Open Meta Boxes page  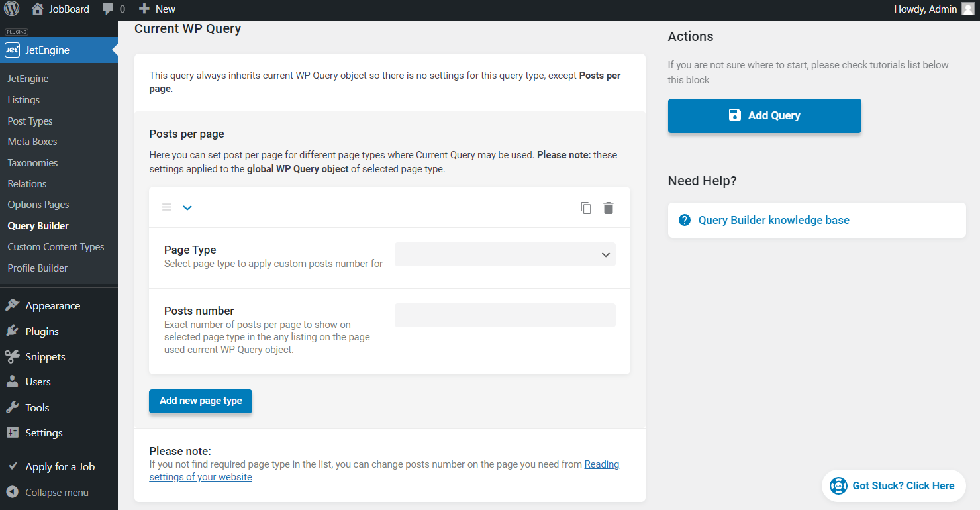pos(32,142)
